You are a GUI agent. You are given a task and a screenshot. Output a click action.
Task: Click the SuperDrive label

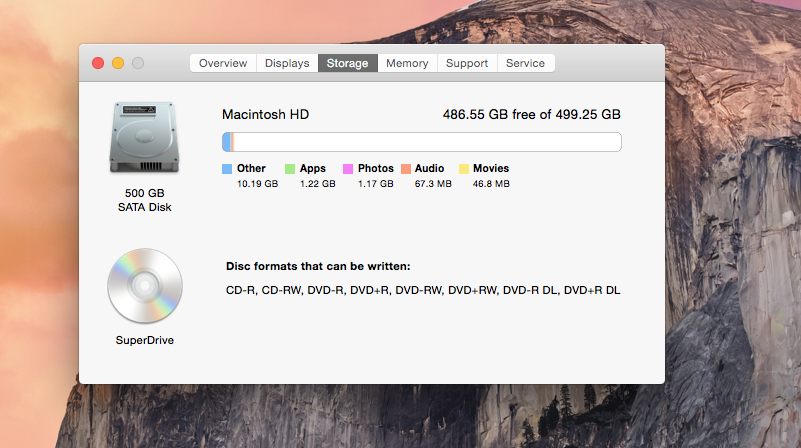[x=145, y=340]
